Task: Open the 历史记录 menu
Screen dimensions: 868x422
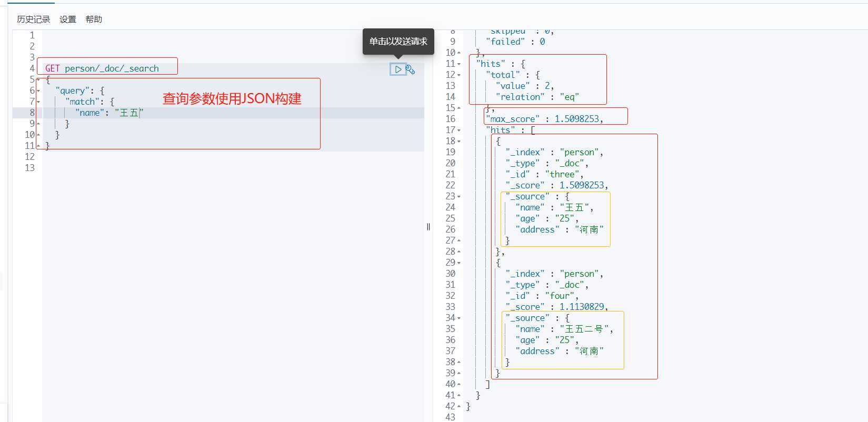Action: 33,19
